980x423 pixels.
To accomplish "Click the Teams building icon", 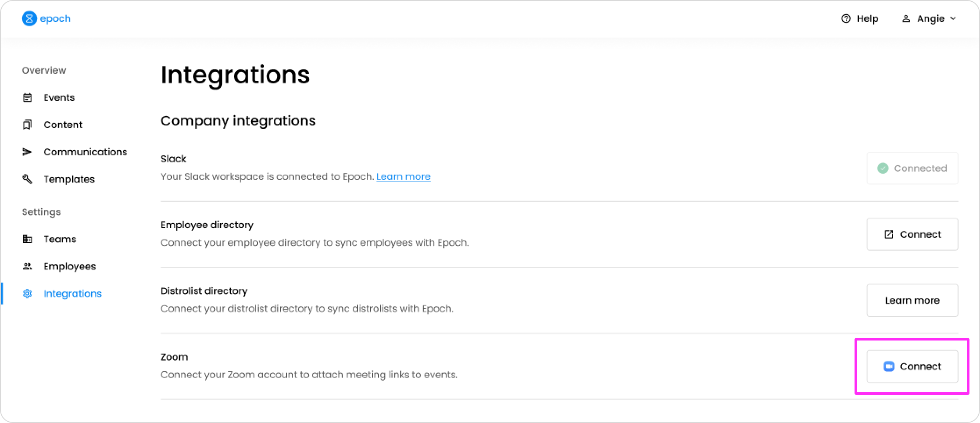I will tap(27, 239).
